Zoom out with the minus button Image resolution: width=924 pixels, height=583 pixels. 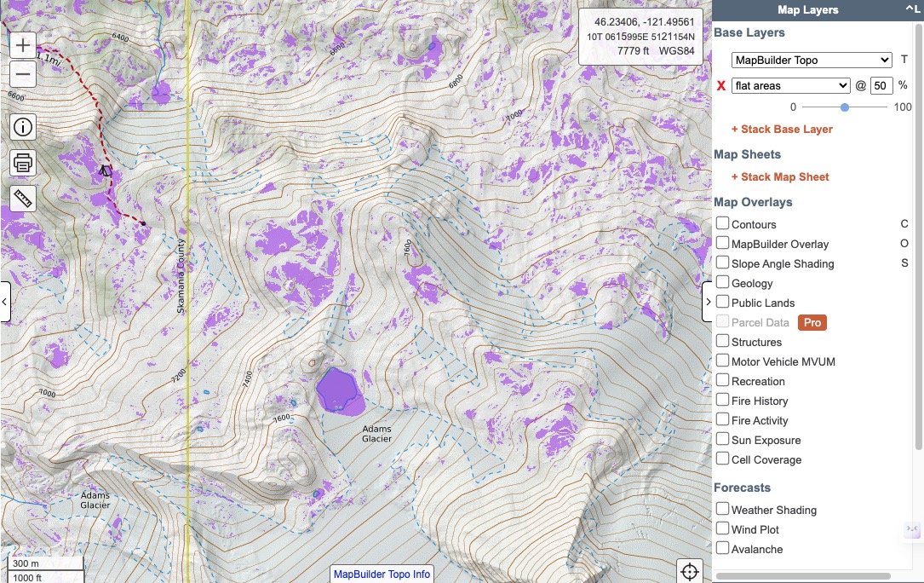[22, 74]
